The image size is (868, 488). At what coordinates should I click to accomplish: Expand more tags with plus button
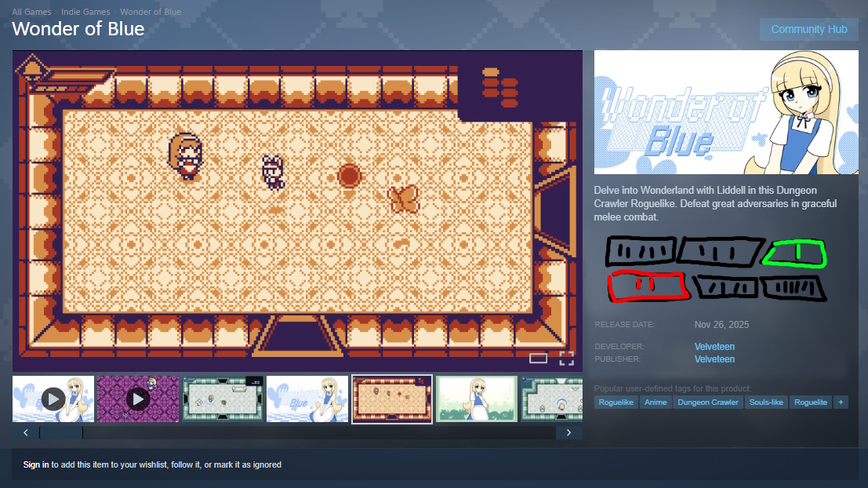pos(841,402)
